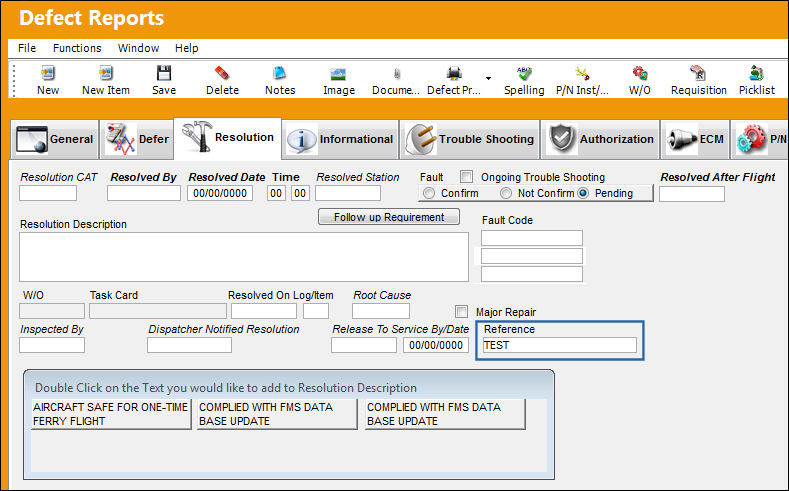Viewport: 789px width, 491px height.
Task: Click the Reference field containing TEST
Action: [x=559, y=345]
